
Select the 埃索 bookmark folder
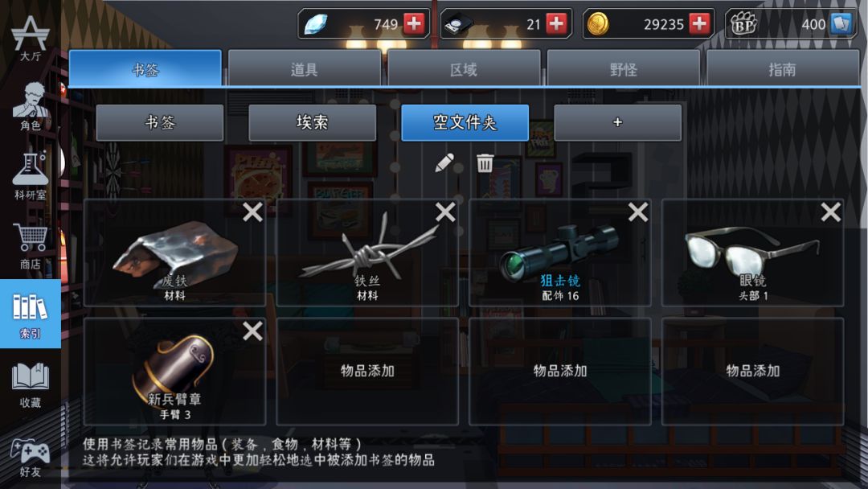coord(312,122)
